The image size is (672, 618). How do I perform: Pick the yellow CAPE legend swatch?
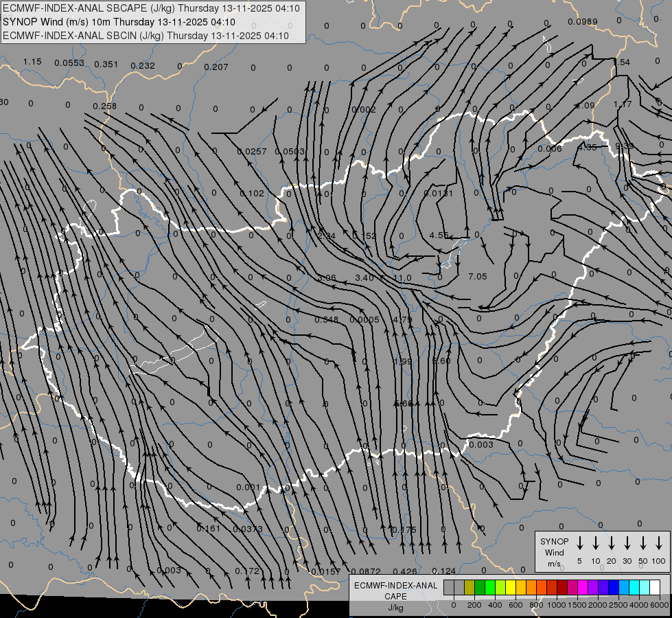click(x=511, y=588)
